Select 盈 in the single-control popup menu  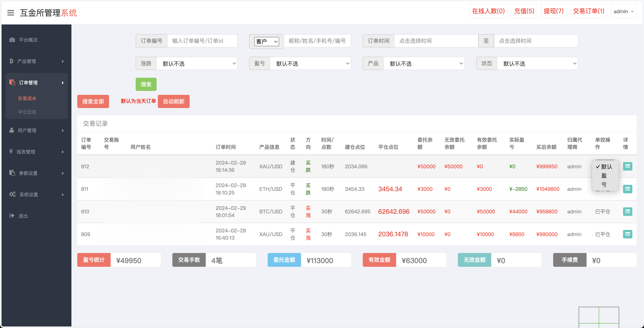604,175
